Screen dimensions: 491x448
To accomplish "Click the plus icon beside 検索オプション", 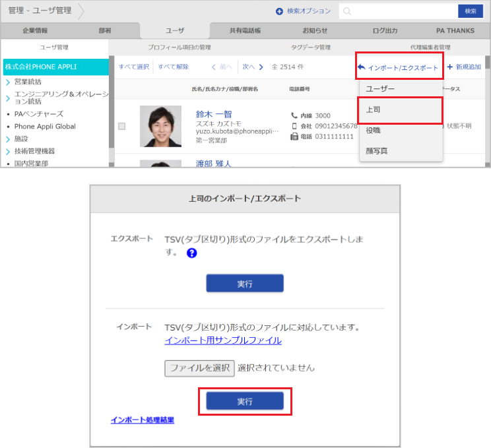I will coord(279,11).
